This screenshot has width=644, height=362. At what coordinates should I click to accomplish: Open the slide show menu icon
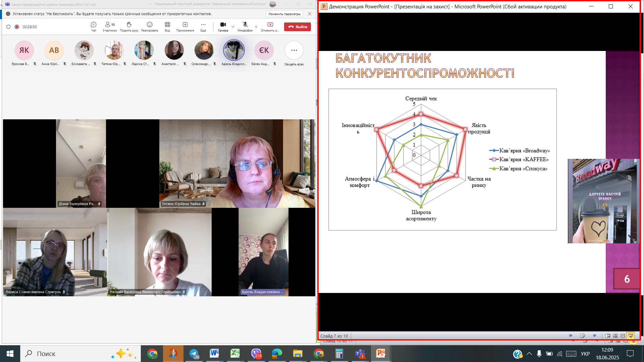(583, 336)
